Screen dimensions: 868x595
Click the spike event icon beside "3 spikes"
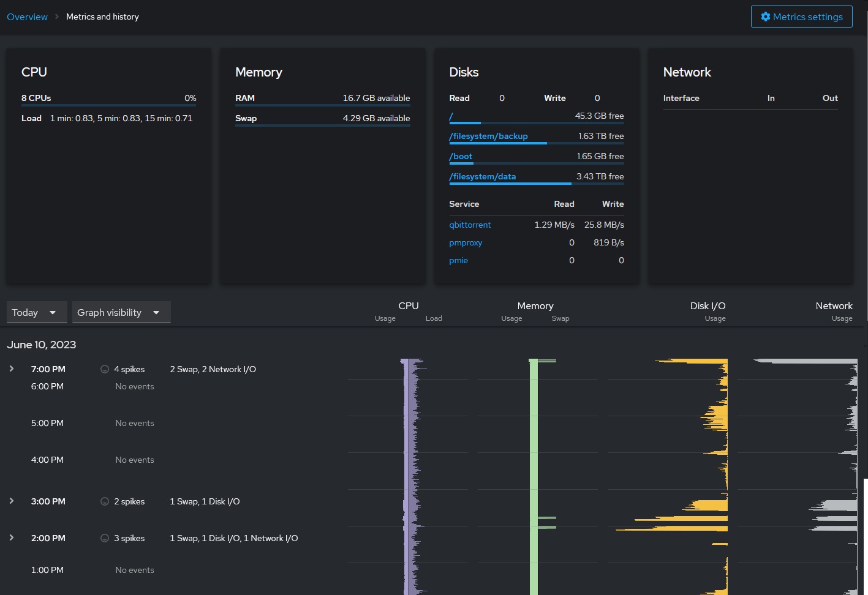104,538
